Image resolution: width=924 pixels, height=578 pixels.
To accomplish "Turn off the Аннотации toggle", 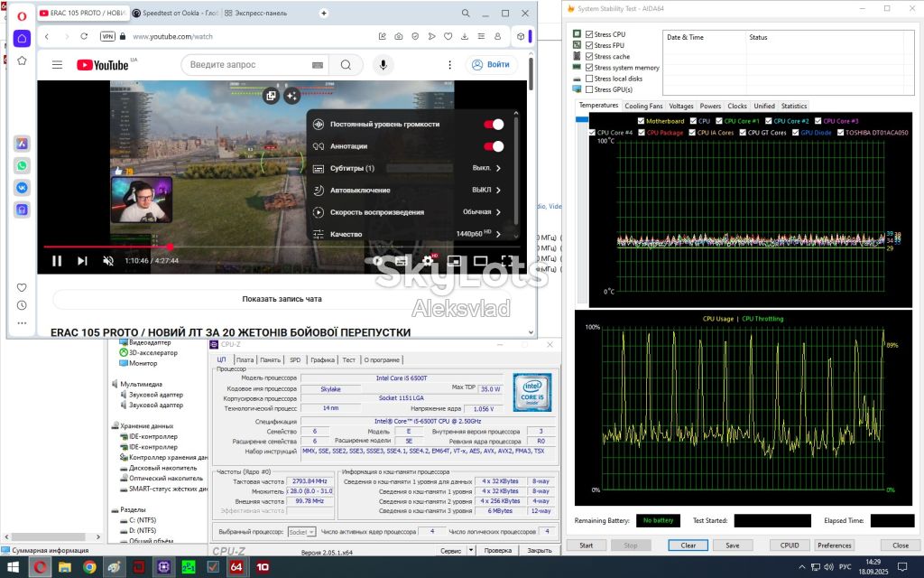I will [494, 146].
